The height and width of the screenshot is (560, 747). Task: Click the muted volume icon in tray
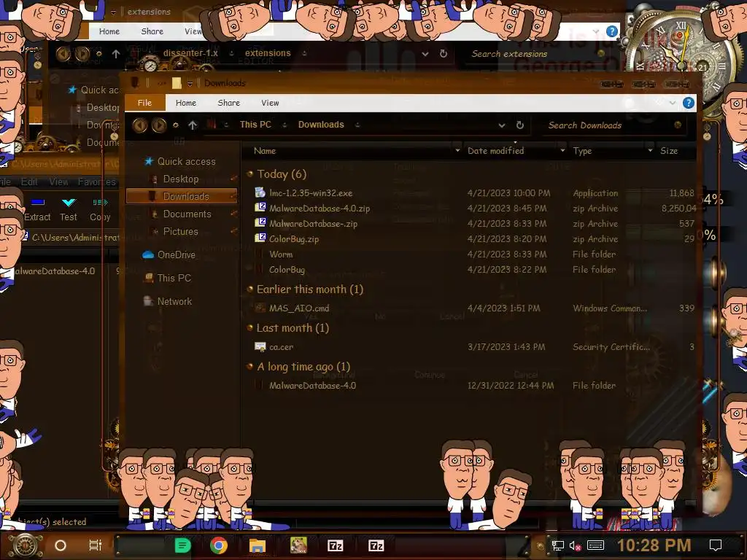click(575, 545)
